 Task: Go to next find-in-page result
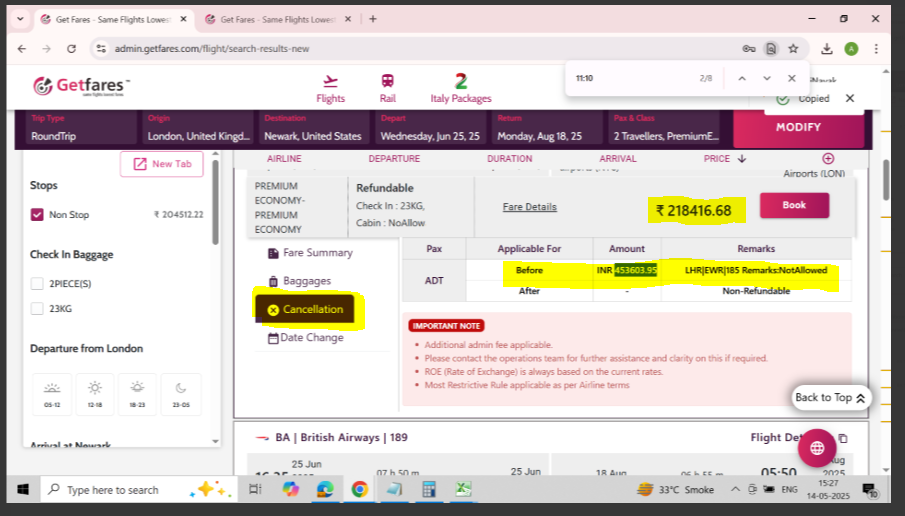click(x=767, y=78)
